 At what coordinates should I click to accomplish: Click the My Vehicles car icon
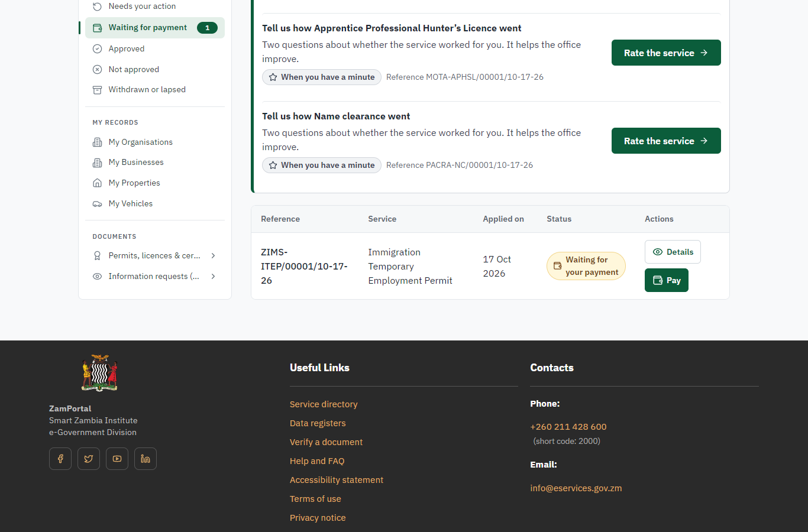coord(98,204)
